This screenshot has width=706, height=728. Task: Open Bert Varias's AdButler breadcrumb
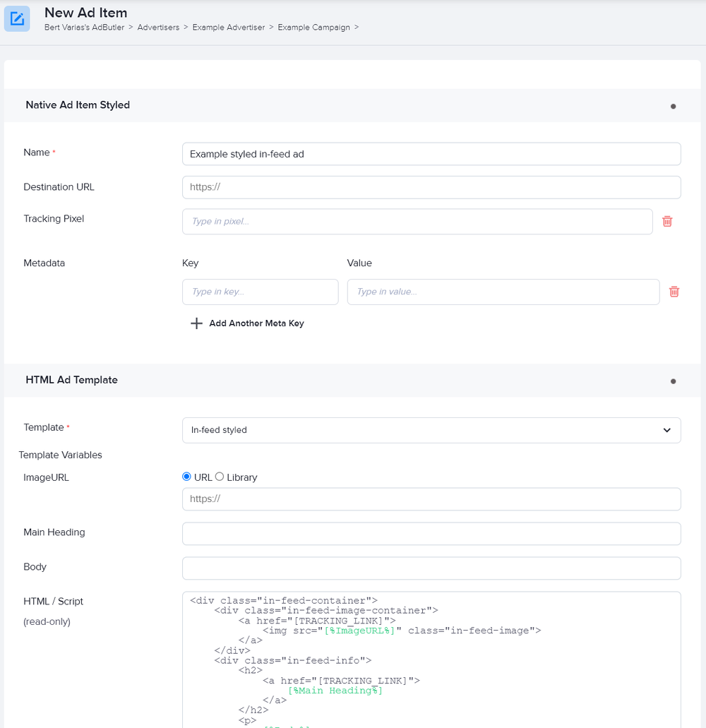[x=85, y=28]
